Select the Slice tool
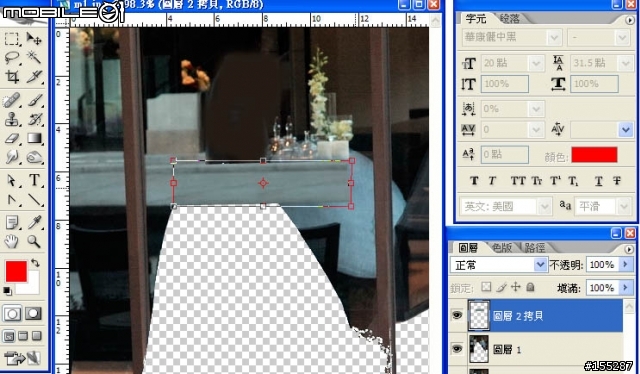The image size is (640, 374). coord(34,76)
